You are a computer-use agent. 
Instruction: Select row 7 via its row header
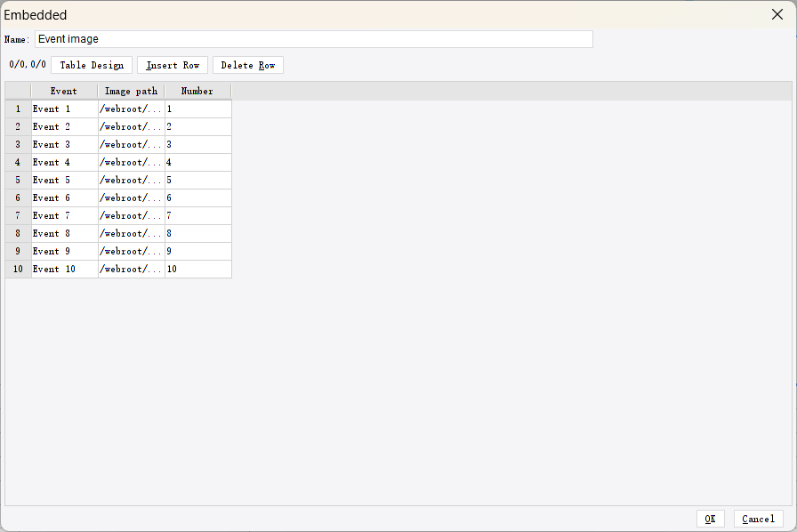pos(17,215)
